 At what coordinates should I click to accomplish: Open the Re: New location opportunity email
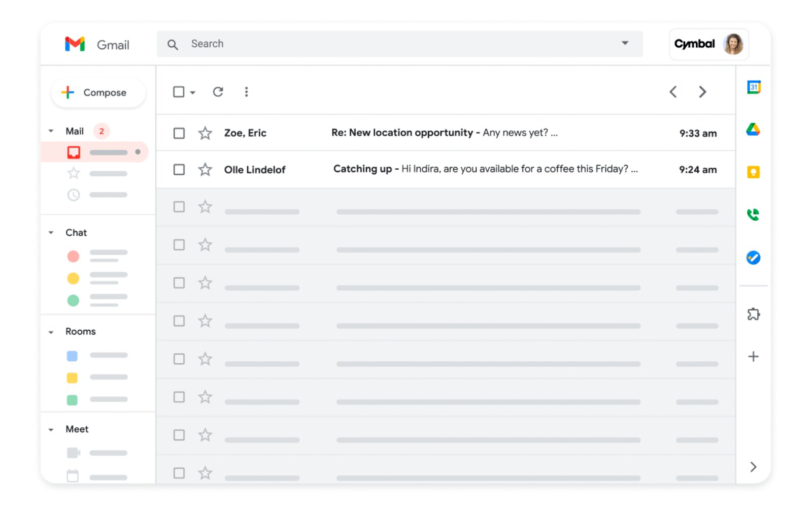pos(444,133)
